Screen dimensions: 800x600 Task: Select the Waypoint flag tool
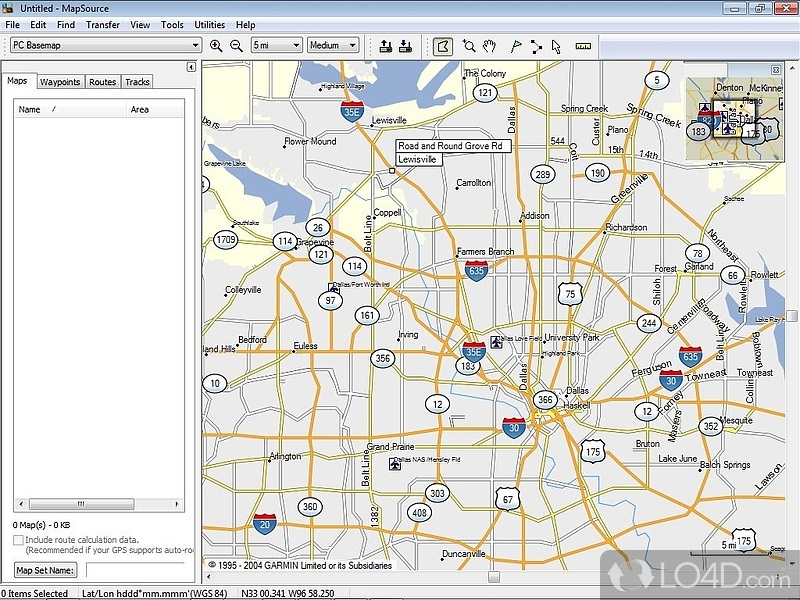pyautogui.click(x=516, y=45)
